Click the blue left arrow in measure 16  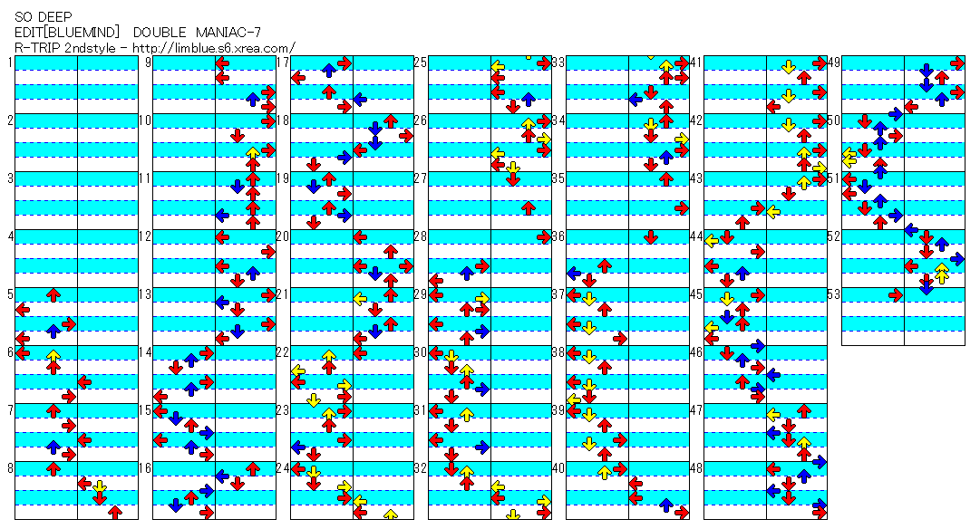222,476
